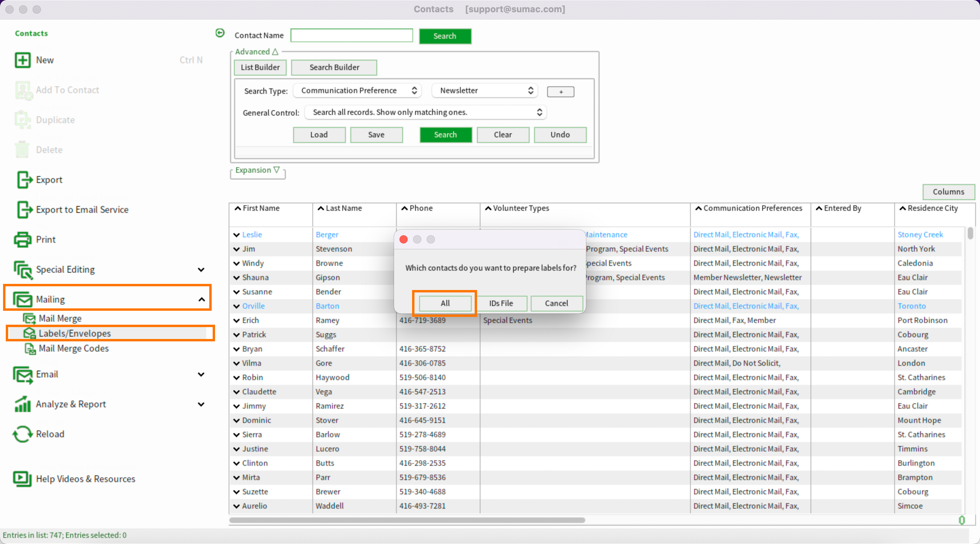Image resolution: width=980 pixels, height=544 pixels.
Task: Sort by Volunteer Types column arrow
Action: point(488,208)
